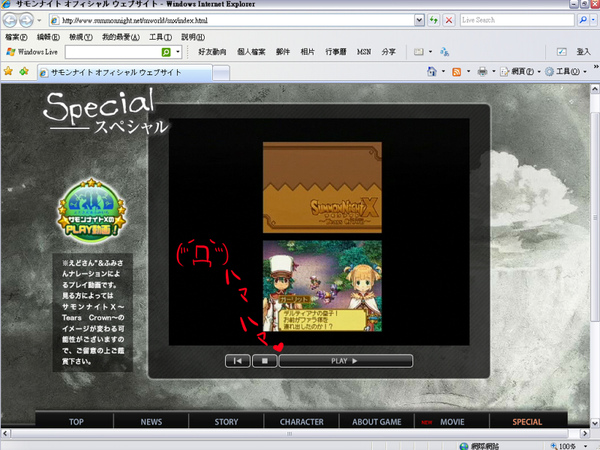Open 好友動向 in Windows Live toolbar
The height and width of the screenshot is (450, 600).
[x=212, y=52]
